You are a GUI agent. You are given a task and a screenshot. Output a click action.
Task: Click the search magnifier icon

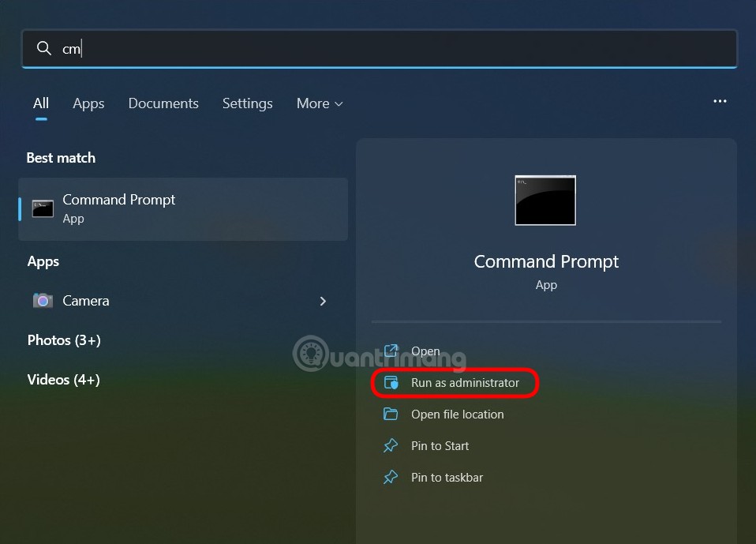click(44, 48)
